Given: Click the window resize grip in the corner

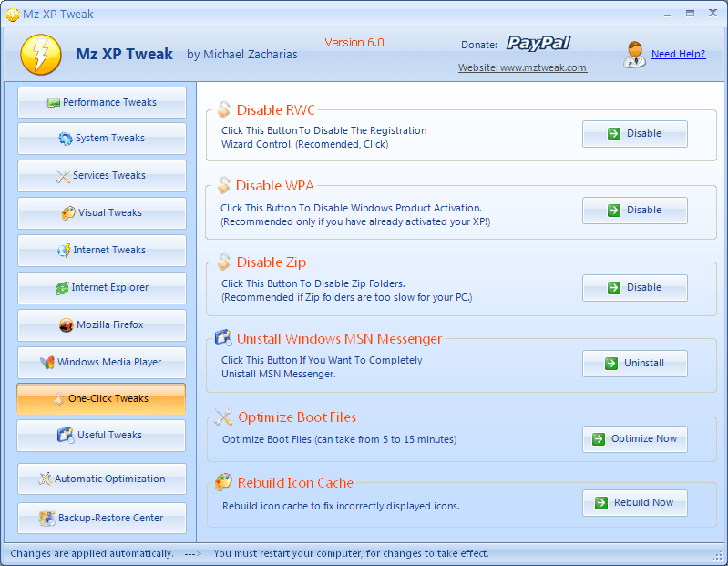Looking at the screenshot, I should tap(719, 556).
